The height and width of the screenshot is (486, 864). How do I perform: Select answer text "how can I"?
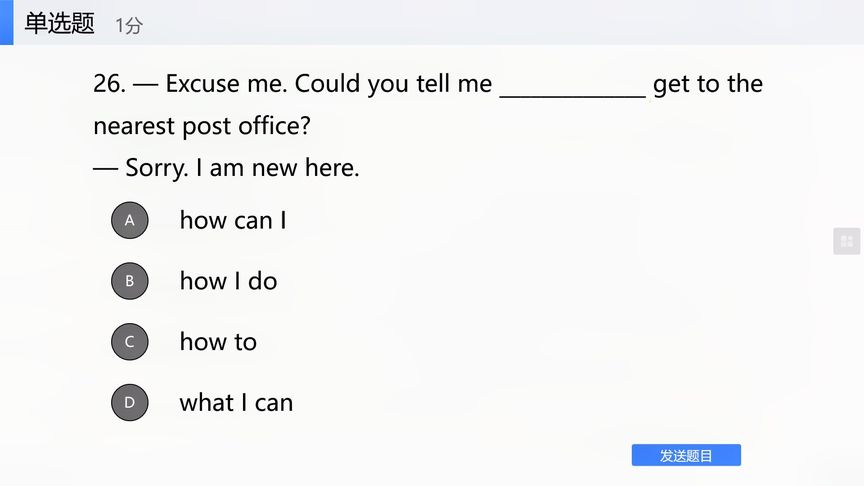click(233, 220)
